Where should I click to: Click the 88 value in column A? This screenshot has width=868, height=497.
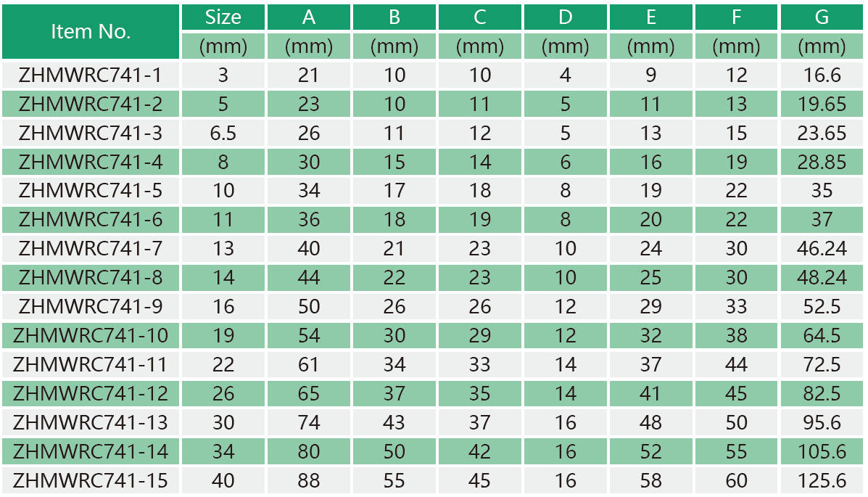[x=309, y=480]
